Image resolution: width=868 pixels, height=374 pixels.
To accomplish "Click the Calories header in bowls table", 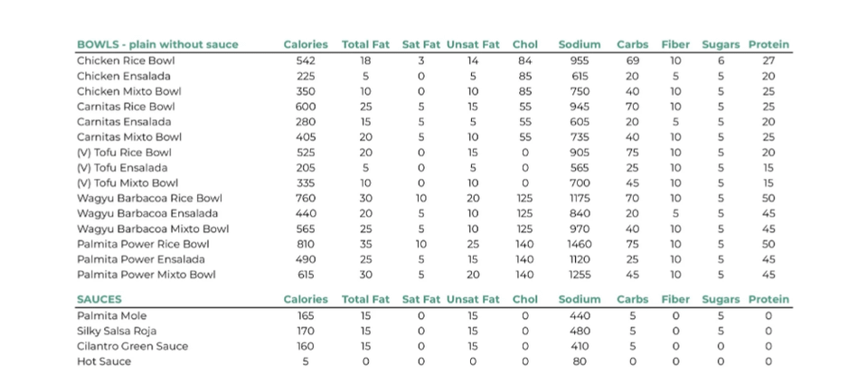I will pyautogui.click(x=306, y=45).
